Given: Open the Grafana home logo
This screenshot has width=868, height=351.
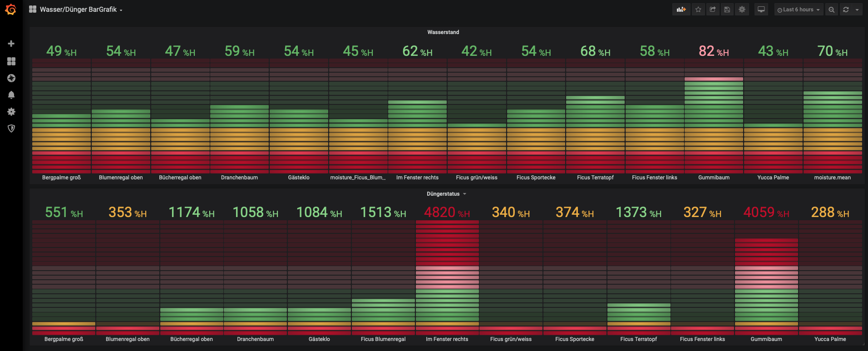Looking at the screenshot, I should click(x=11, y=10).
